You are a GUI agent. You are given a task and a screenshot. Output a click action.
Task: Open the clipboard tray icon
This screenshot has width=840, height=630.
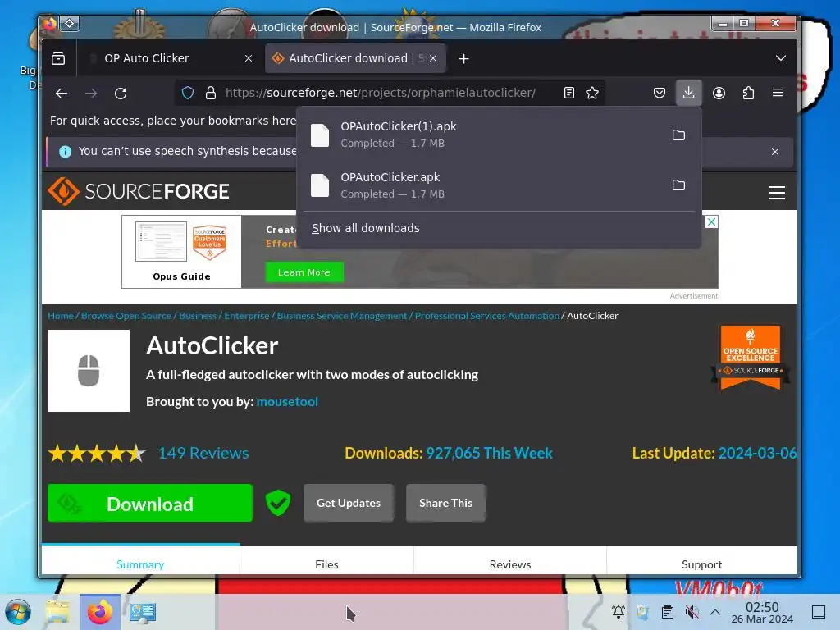[668, 612]
